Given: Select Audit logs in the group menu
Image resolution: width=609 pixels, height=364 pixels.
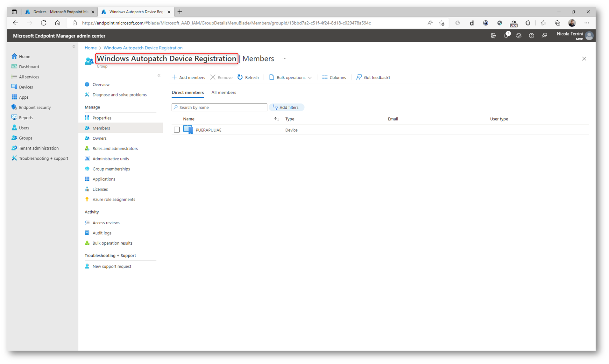Looking at the screenshot, I should coord(102,233).
